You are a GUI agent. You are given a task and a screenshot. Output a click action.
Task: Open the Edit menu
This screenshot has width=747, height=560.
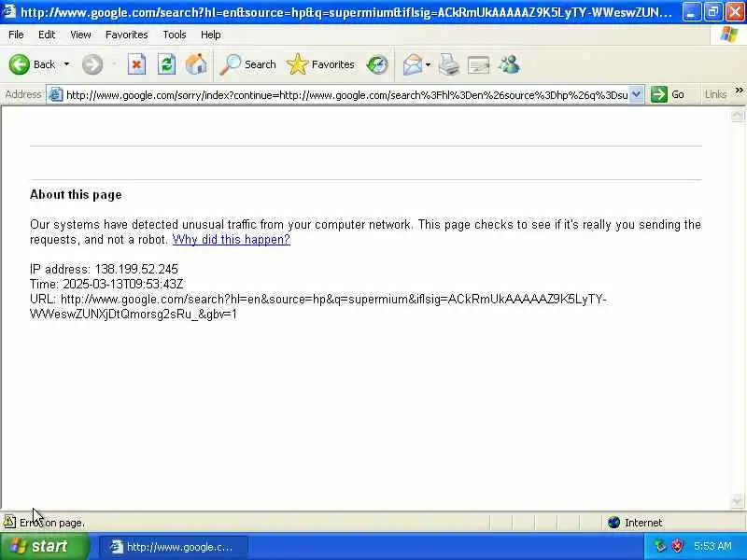tap(47, 35)
